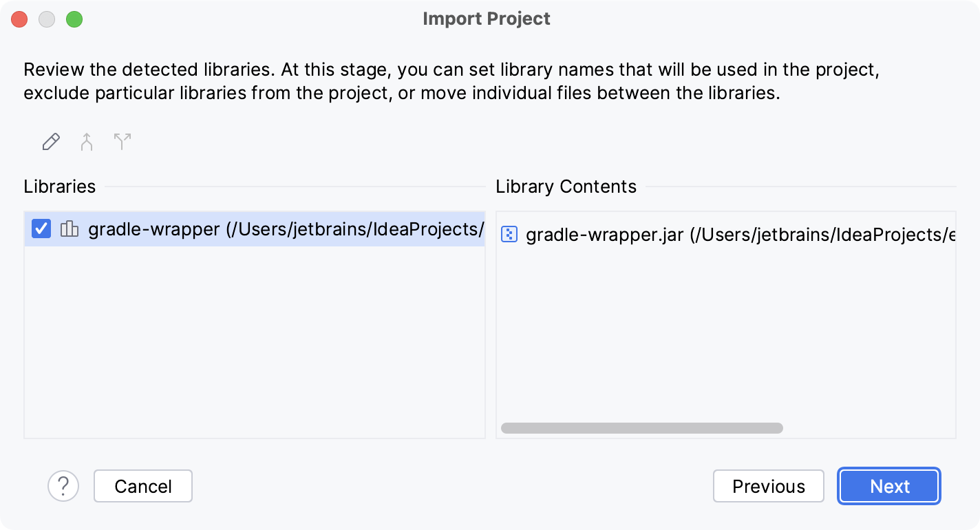The height and width of the screenshot is (530, 980).
Task: Click the Split library toolbar icon
Action: [122, 142]
